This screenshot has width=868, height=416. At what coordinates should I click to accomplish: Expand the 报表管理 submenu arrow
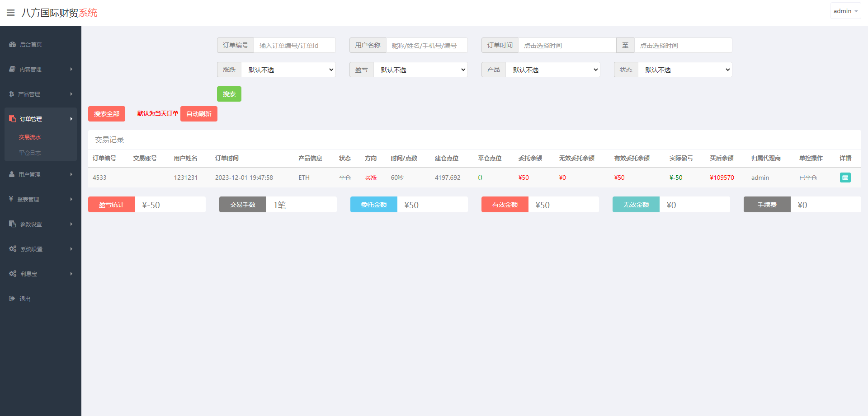[71, 199]
